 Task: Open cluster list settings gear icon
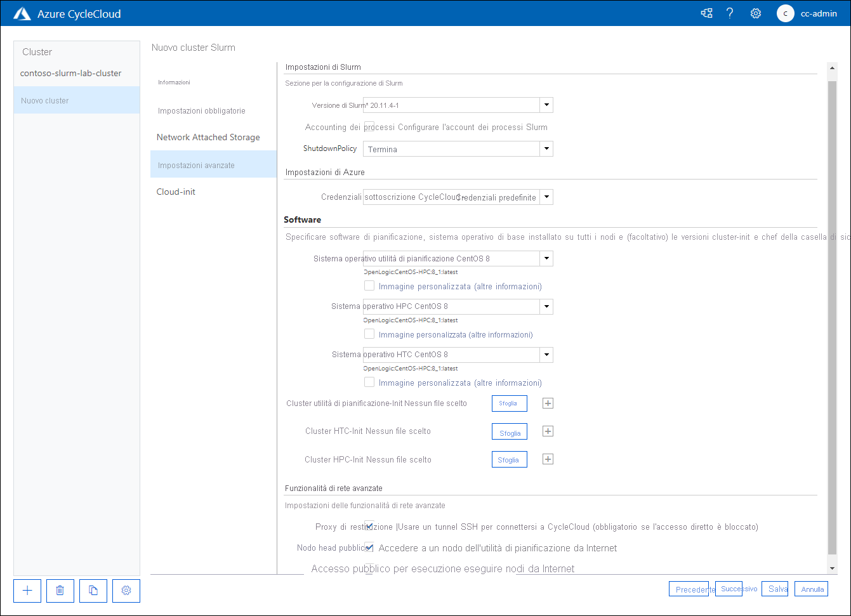pyautogui.click(x=126, y=591)
